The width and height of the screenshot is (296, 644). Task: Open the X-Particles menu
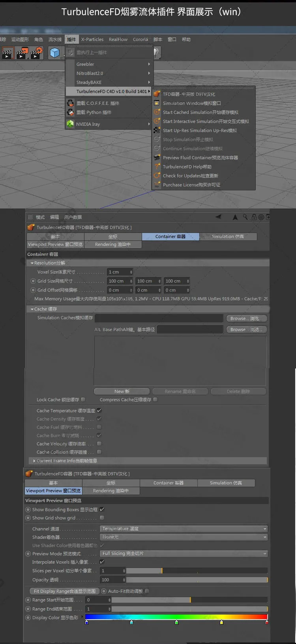92,39
